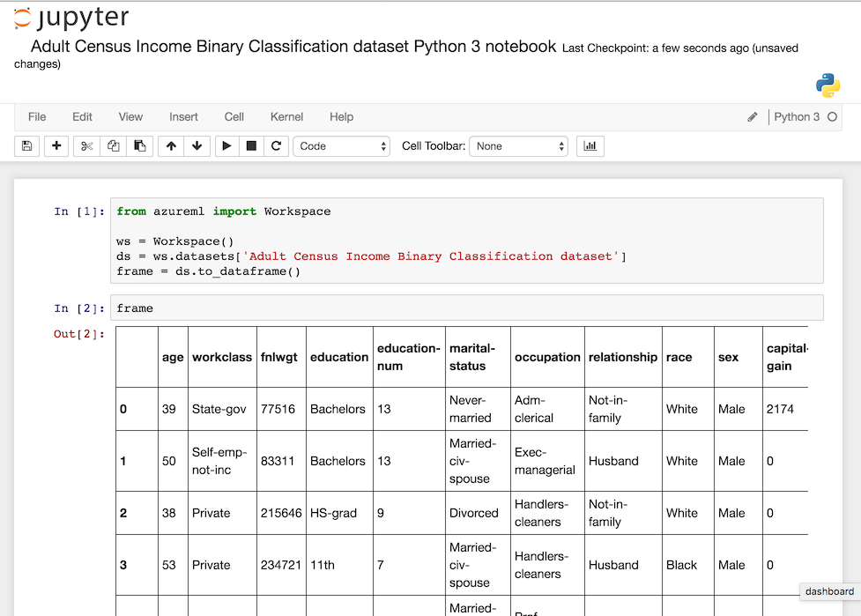Restart the kernel icon
The height and width of the screenshot is (616, 861).
(276, 146)
